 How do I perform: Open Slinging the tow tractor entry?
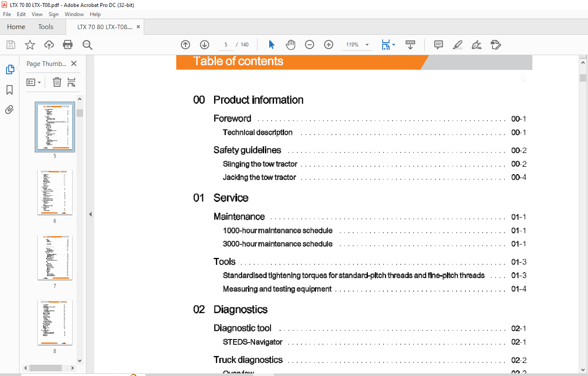coord(260,164)
